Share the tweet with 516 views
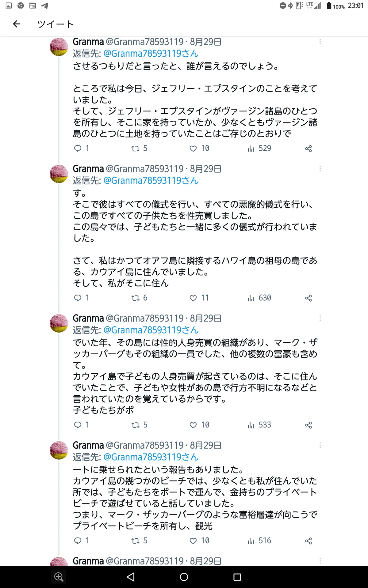Viewport: 368px width, 588px height. (x=309, y=541)
